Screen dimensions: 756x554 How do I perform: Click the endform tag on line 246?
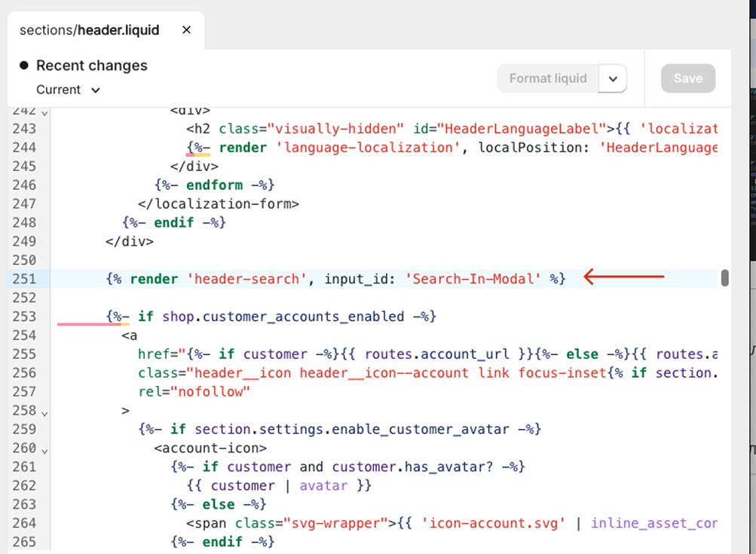[x=215, y=185]
